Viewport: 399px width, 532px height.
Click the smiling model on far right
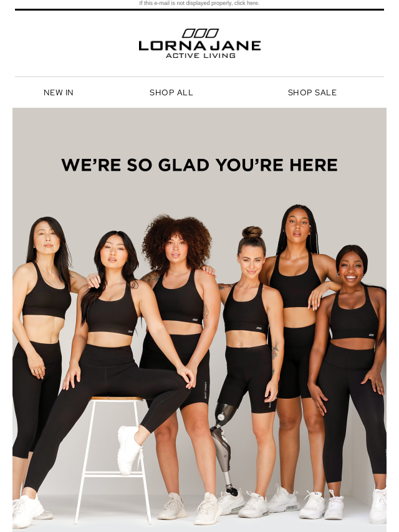coord(352,373)
